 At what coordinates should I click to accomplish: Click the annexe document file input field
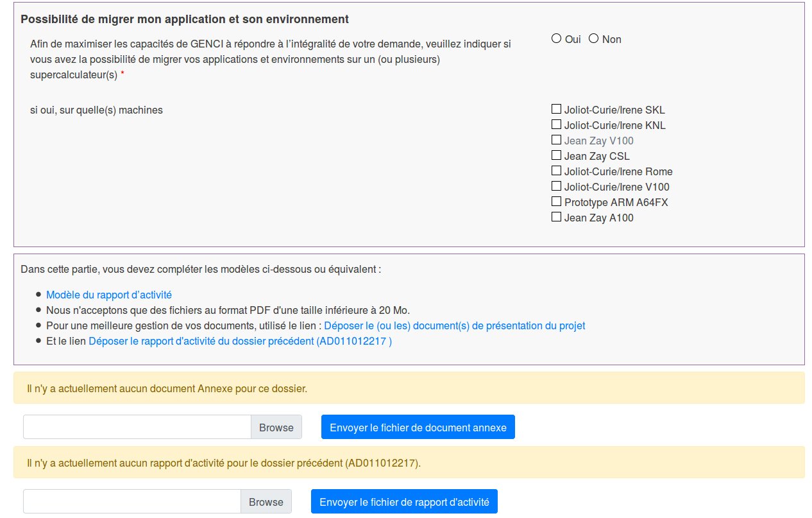pos(137,427)
